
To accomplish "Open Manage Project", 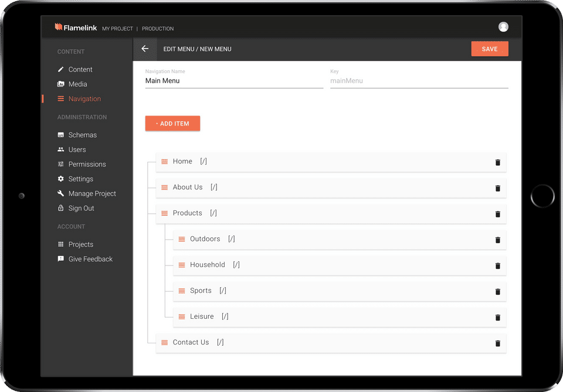I will pyautogui.click(x=92, y=194).
